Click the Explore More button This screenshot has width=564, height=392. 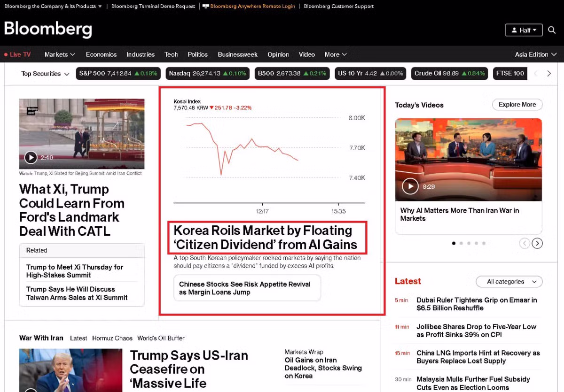pyautogui.click(x=517, y=105)
